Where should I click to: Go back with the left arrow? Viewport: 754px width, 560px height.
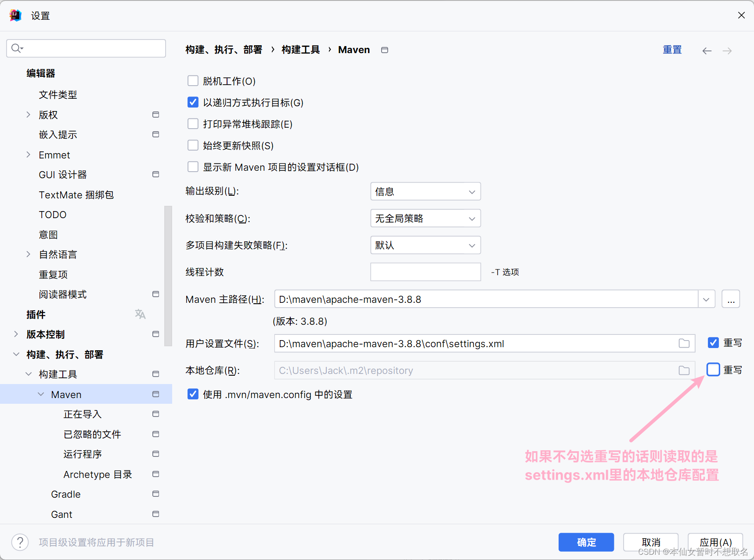707,51
